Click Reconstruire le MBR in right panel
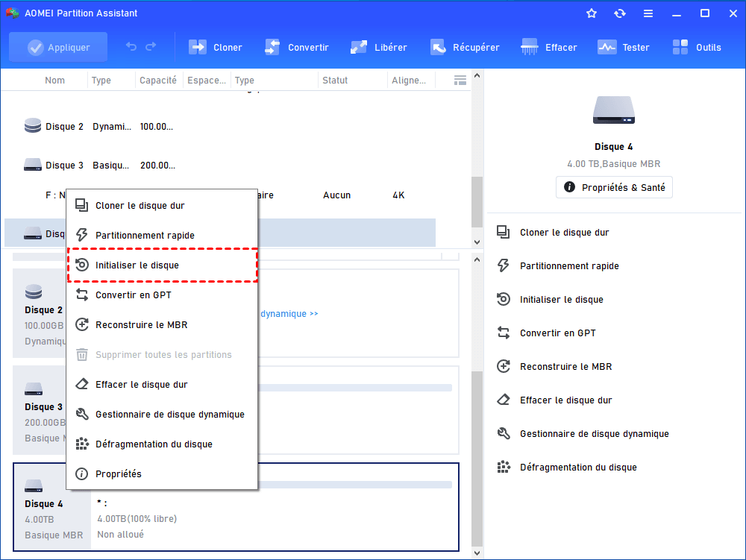The width and height of the screenshot is (746, 560). point(565,367)
